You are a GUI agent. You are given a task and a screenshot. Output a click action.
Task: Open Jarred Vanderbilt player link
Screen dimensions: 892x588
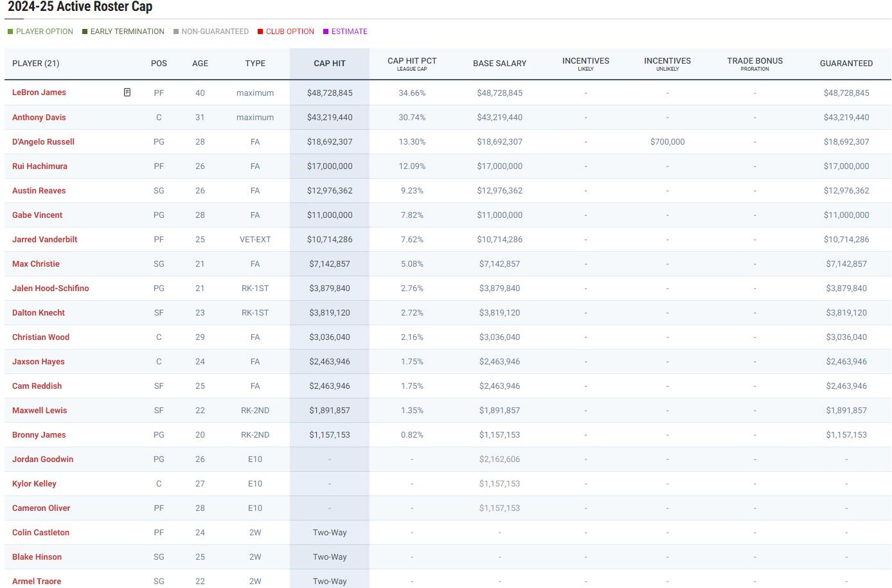[45, 240]
